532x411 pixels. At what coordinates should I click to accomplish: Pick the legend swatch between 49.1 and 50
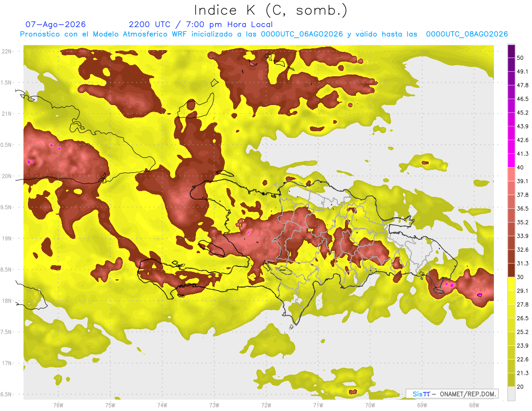tap(511, 64)
